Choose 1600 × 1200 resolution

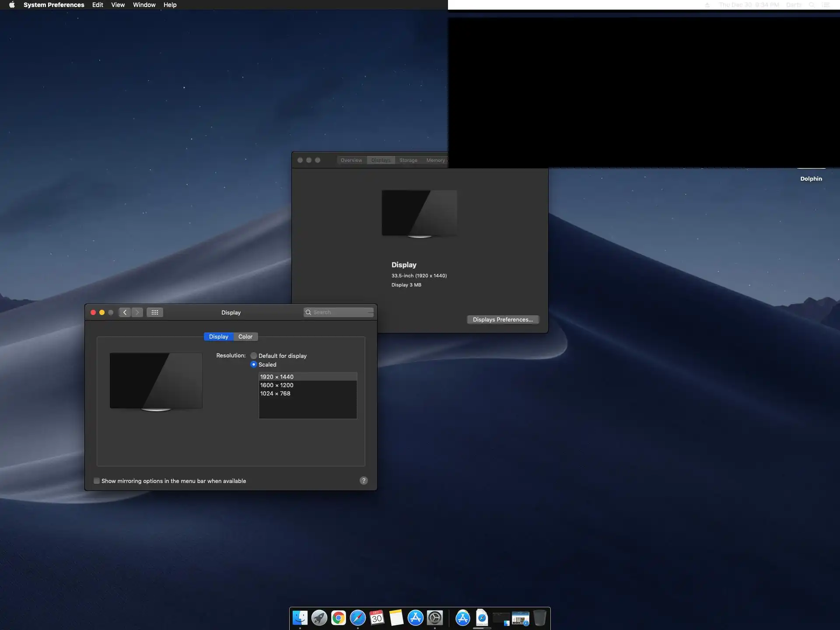[x=277, y=385]
